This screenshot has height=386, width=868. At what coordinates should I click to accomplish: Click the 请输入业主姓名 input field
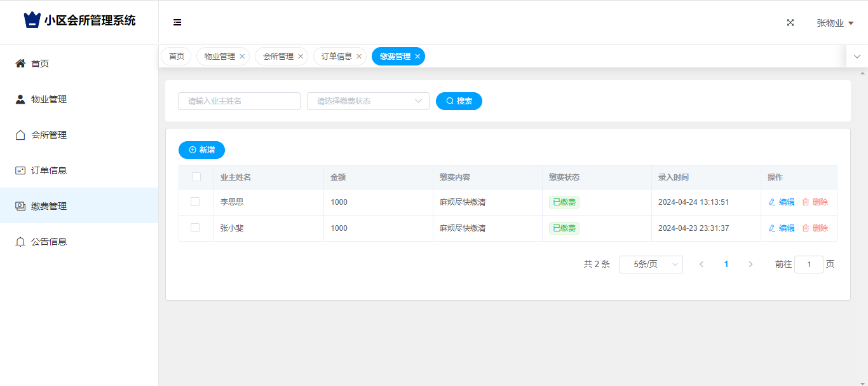pos(239,101)
